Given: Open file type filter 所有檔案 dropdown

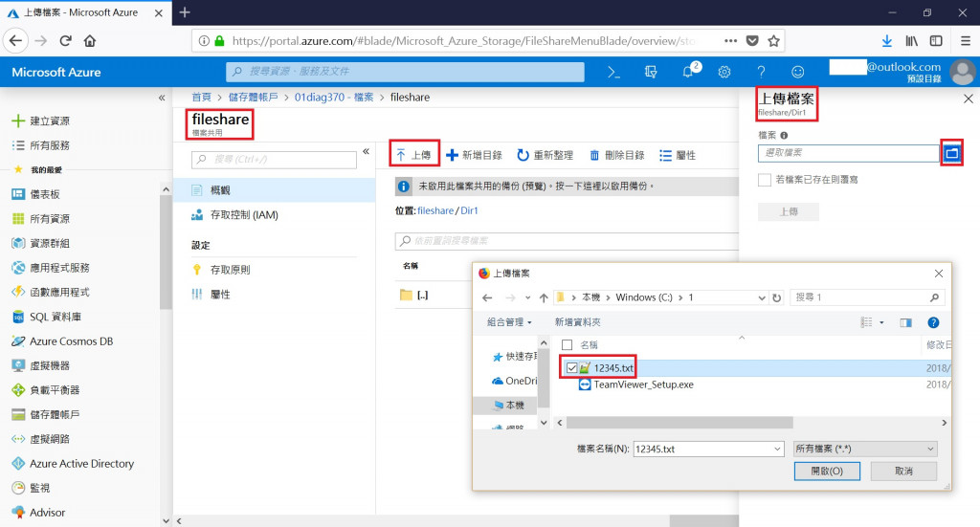Looking at the screenshot, I should point(865,449).
